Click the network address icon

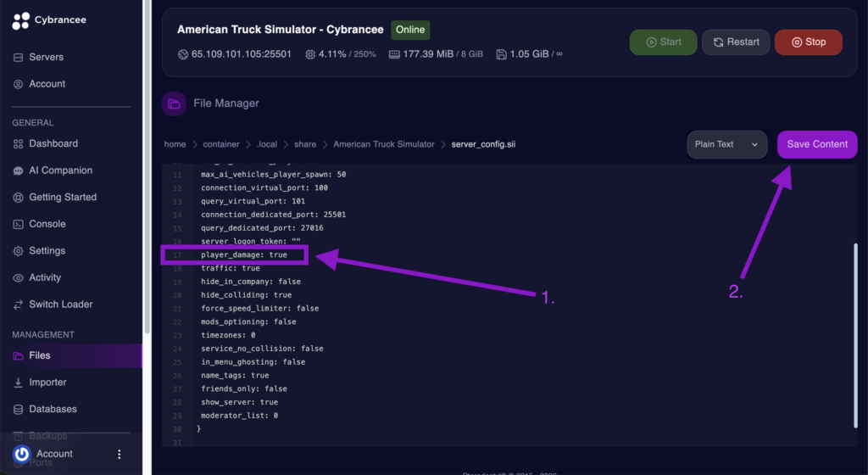183,54
